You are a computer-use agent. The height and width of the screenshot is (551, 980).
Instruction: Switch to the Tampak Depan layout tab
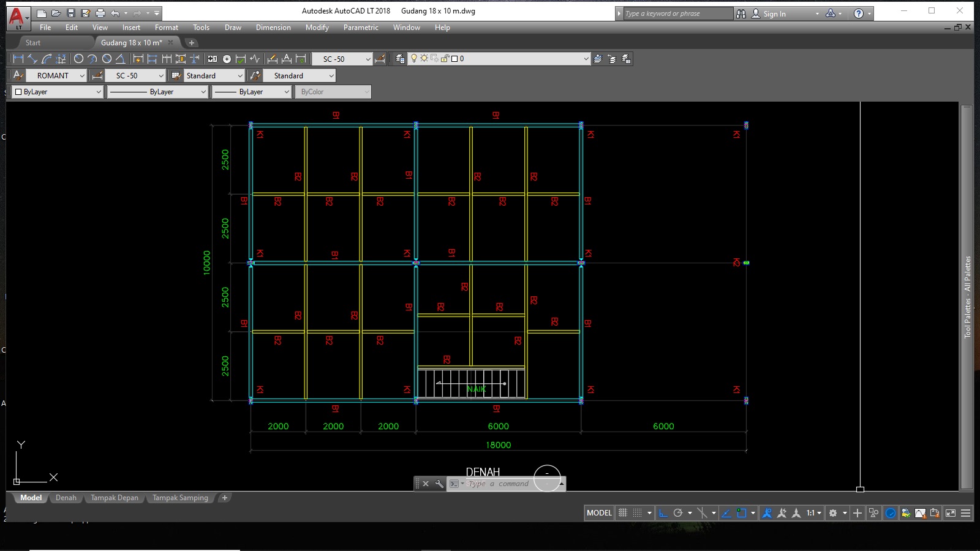coord(115,498)
